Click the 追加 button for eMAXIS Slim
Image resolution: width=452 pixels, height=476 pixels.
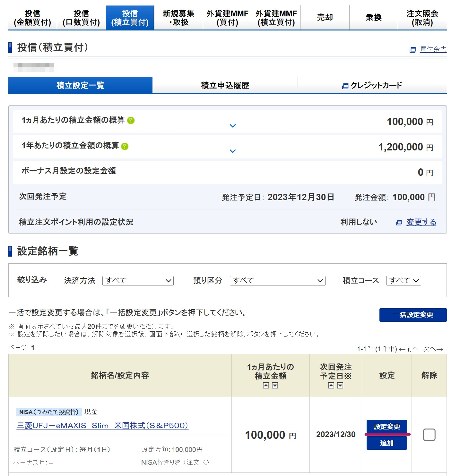(x=387, y=443)
